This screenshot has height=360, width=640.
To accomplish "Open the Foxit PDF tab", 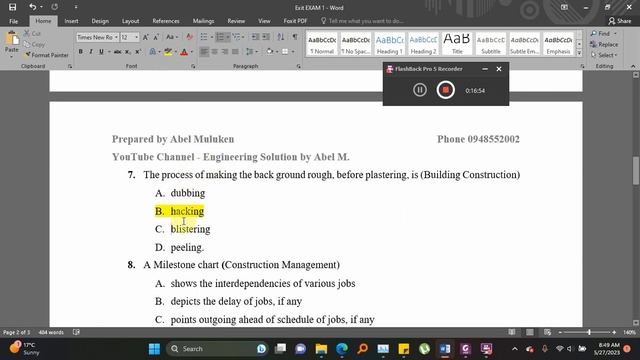I will click(x=295, y=21).
